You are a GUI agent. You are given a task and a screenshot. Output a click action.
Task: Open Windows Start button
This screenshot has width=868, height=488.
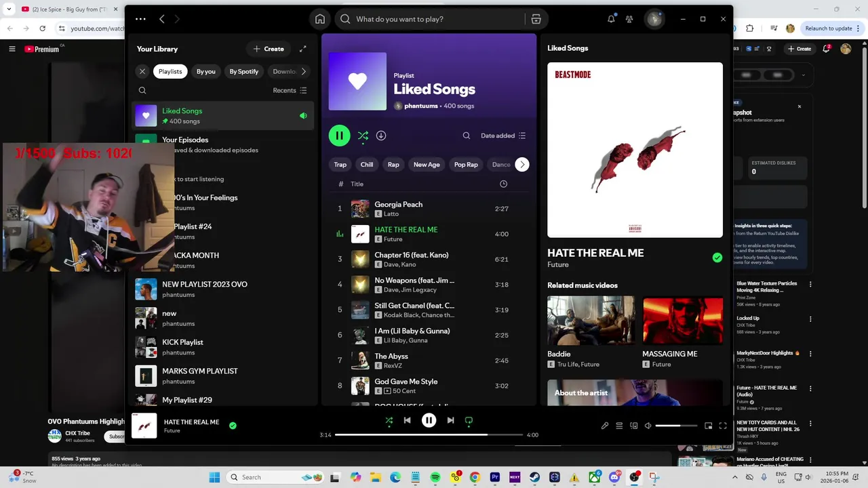(214, 477)
